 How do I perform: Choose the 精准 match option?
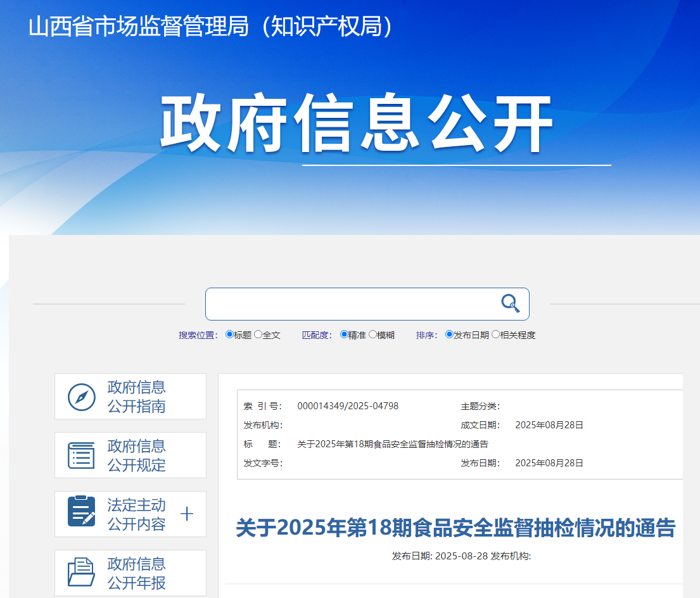pos(344,334)
